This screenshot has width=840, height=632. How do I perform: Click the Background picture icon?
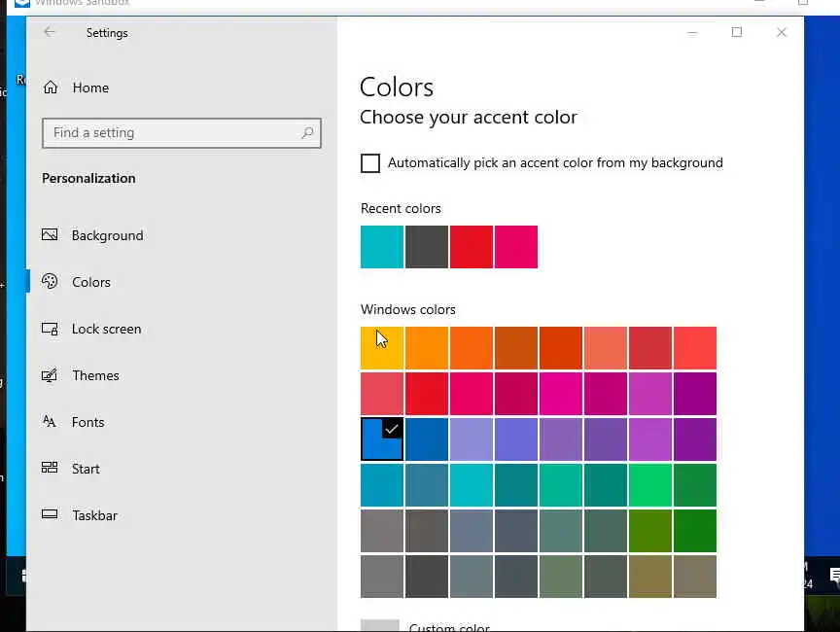click(x=50, y=235)
